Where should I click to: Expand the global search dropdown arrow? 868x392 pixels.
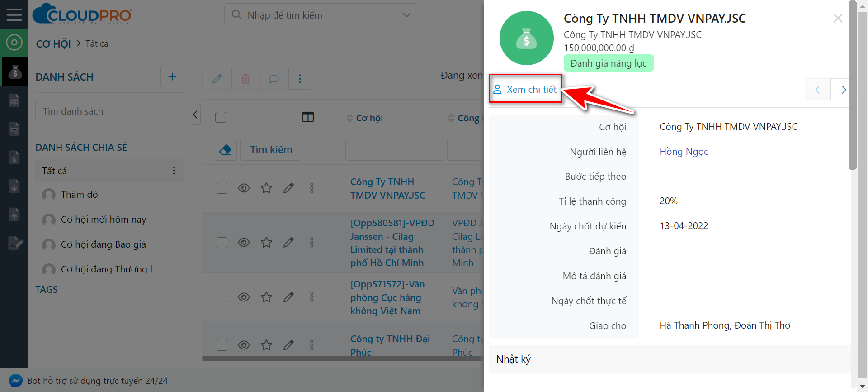point(406,15)
